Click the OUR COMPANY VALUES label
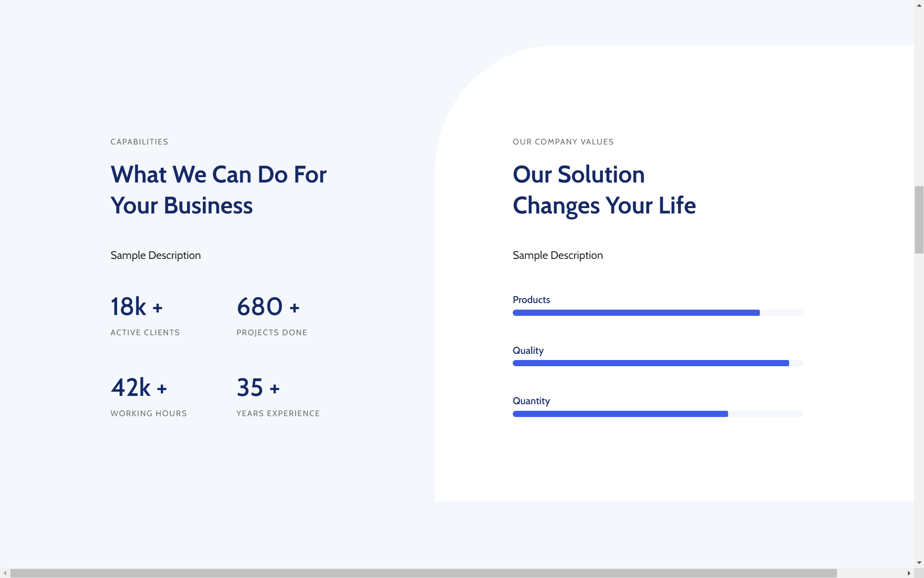924x578 pixels. tap(563, 142)
